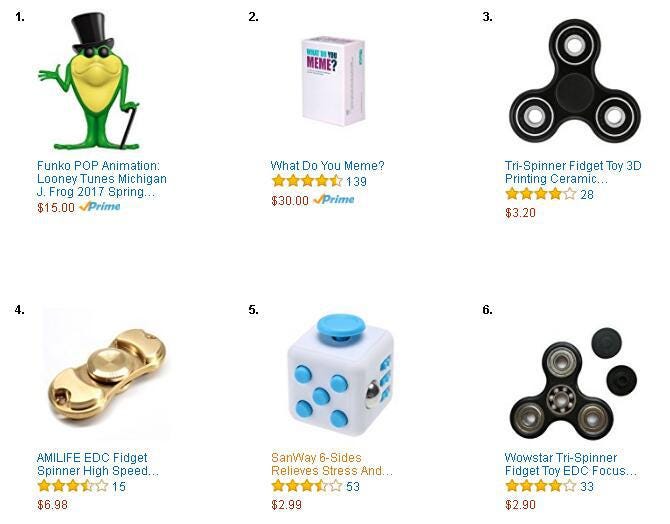Click the star rating of SanWay cube
Image resolution: width=670 pixels, height=524 pixels.
pos(307,486)
